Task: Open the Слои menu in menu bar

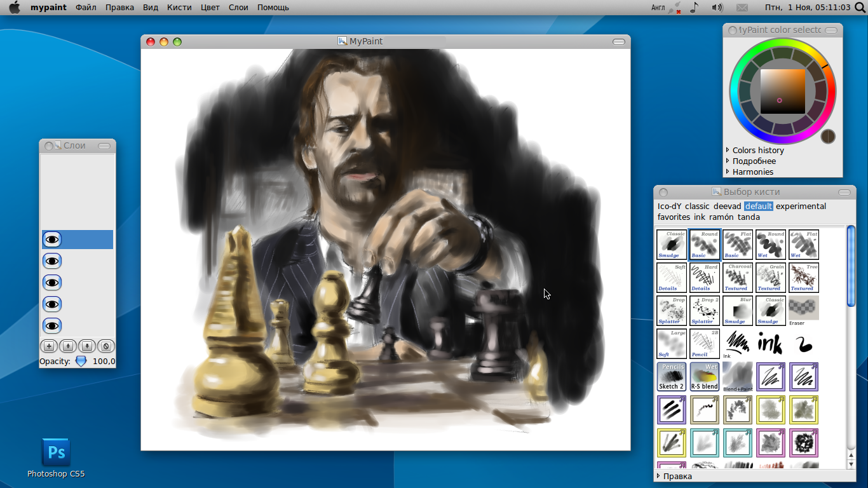Action: 238,8
